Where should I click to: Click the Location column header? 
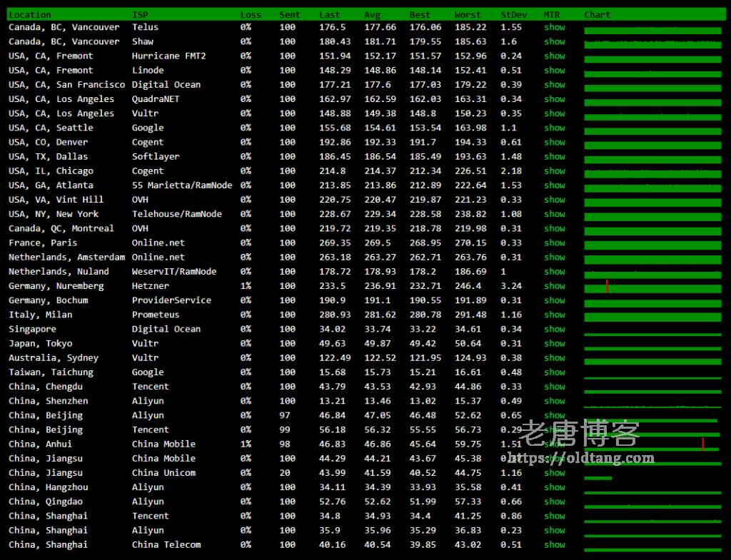click(30, 14)
